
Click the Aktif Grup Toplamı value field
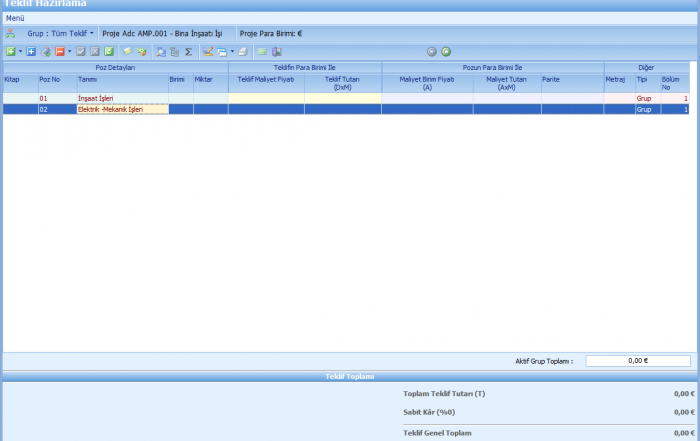(x=639, y=360)
